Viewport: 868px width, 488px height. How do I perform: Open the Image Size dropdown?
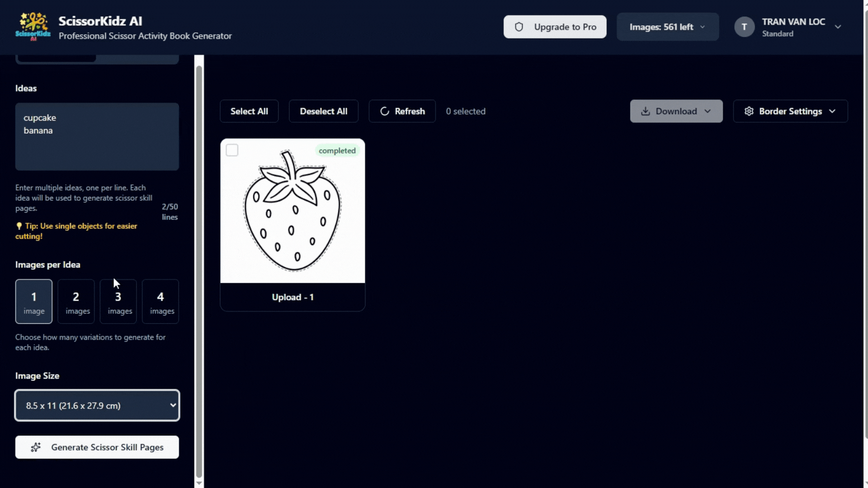click(x=97, y=405)
